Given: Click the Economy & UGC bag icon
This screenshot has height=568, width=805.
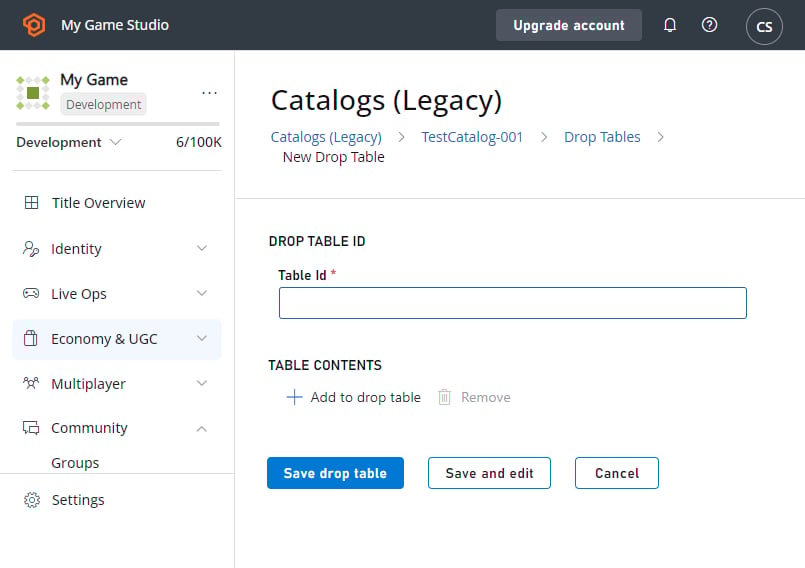Looking at the screenshot, I should 31,338.
